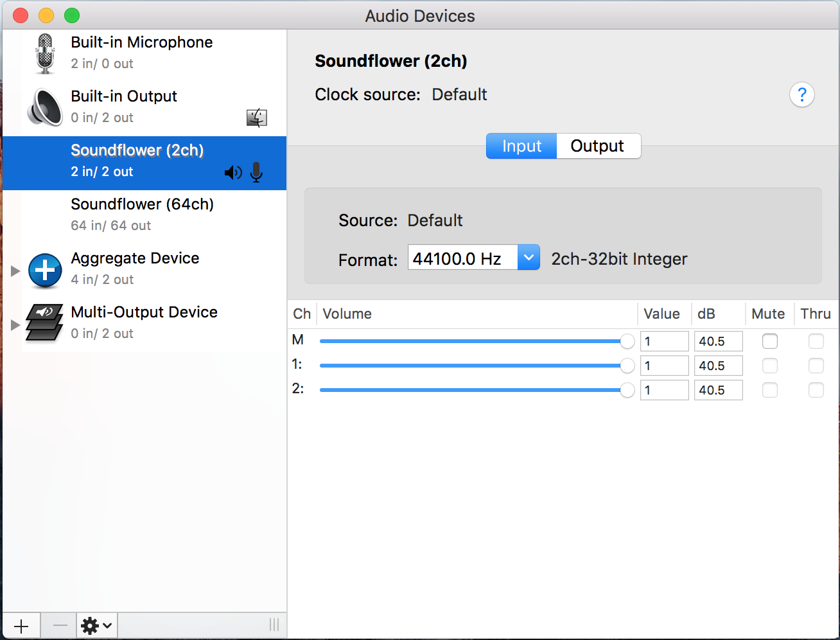
Task: Click the 2ch-32bit Integer format text
Action: [x=619, y=259]
